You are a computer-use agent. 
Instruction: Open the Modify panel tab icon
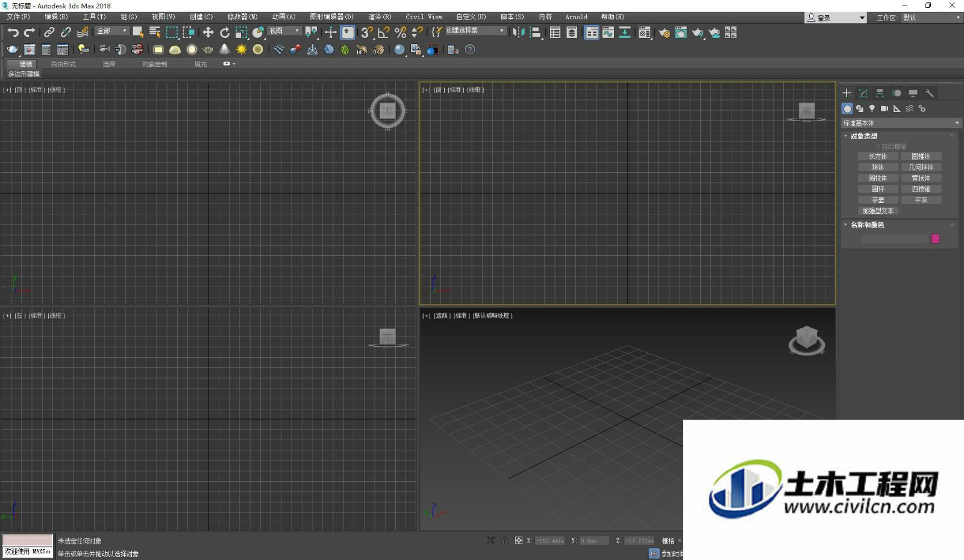point(863,93)
